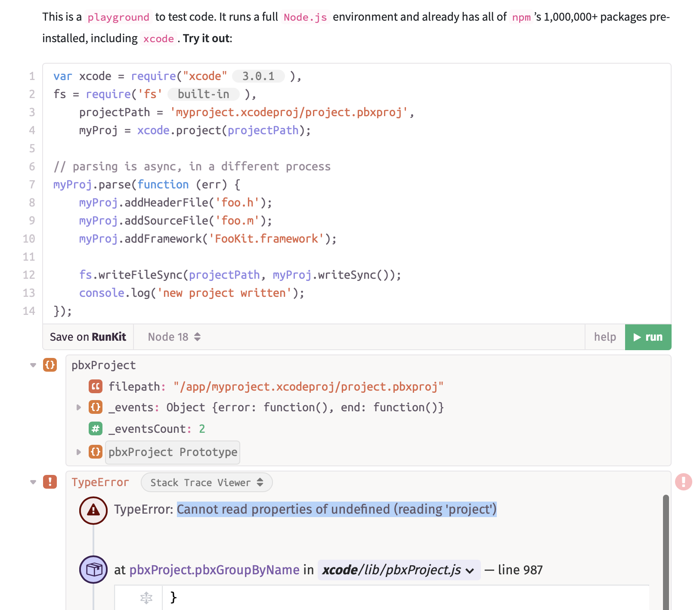Click the pbxProject.pbxGroupByName function link
This screenshot has width=700, height=610.
(214, 570)
